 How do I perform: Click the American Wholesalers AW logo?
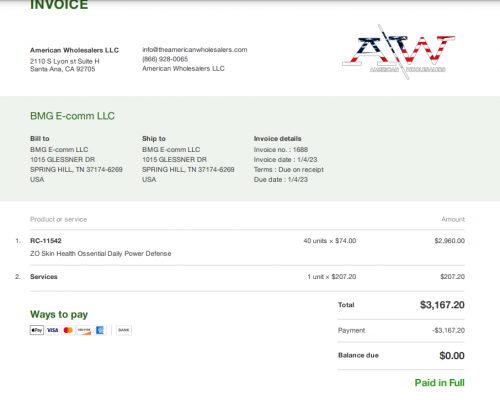[399, 52]
